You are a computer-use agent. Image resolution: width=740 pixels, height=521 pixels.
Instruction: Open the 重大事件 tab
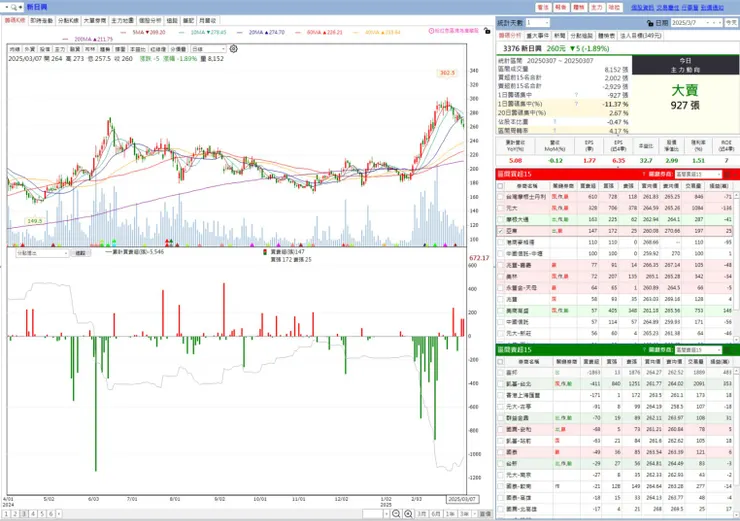(538, 36)
